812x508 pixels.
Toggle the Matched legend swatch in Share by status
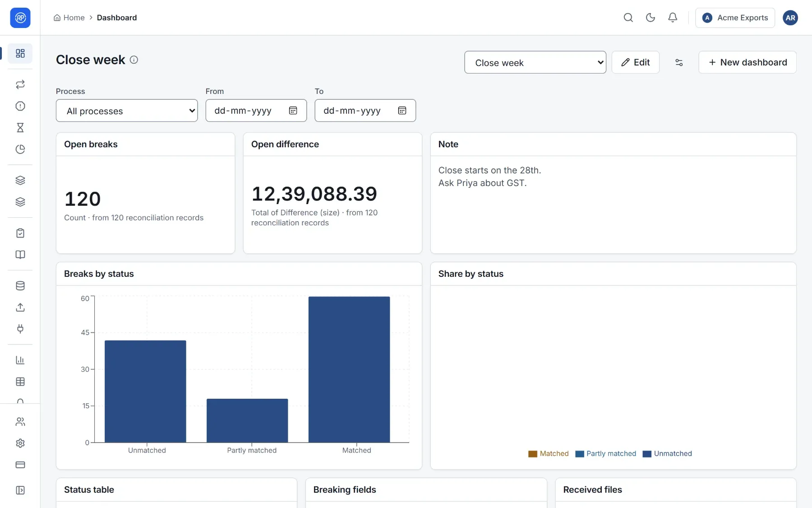[533, 454]
